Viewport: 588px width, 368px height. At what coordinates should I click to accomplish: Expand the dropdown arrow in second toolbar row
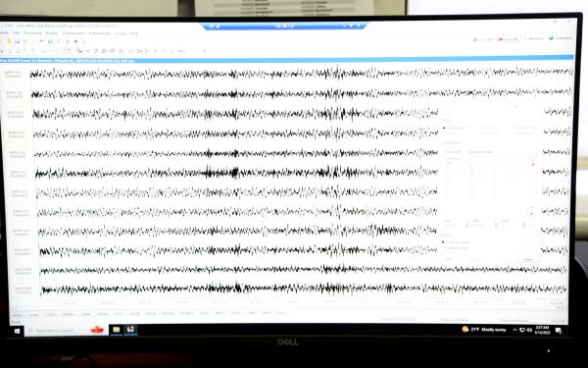coord(205,51)
